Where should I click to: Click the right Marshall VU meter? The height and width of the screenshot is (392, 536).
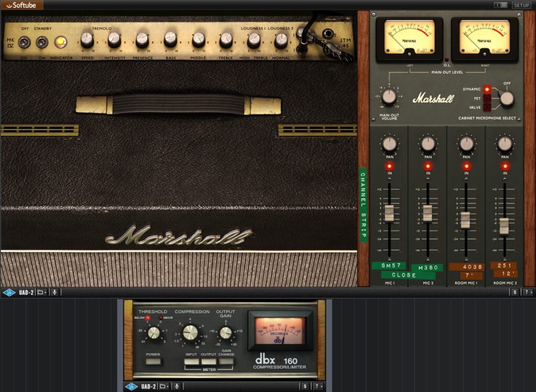[x=484, y=38]
